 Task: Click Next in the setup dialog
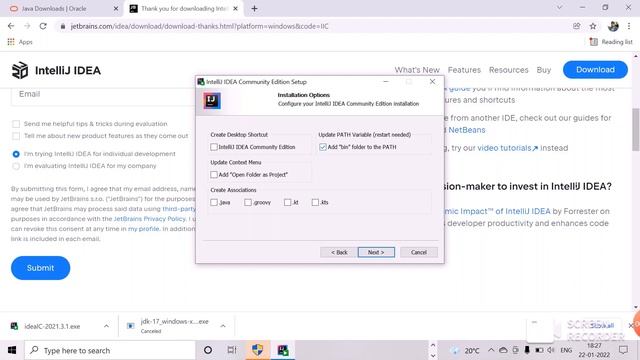pyautogui.click(x=376, y=252)
